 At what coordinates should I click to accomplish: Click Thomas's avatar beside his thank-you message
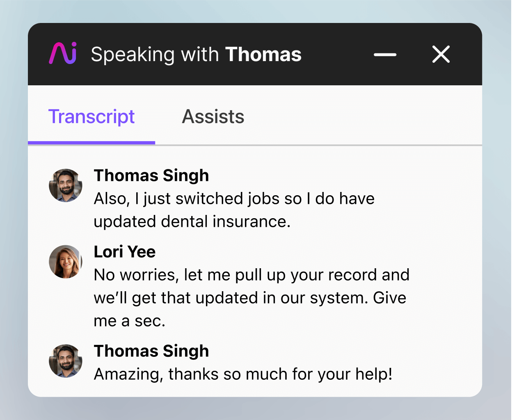pyautogui.click(x=66, y=361)
